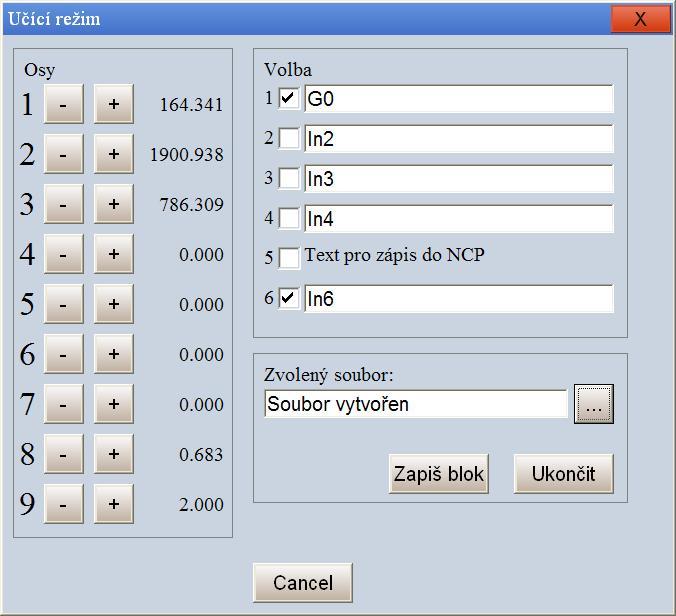
Task: Click minus button for axis 7
Action: pos(64,404)
